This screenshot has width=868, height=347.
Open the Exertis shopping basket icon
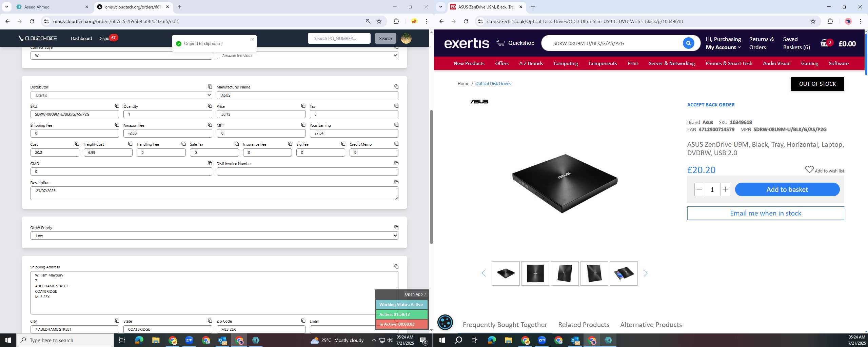[x=824, y=43]
